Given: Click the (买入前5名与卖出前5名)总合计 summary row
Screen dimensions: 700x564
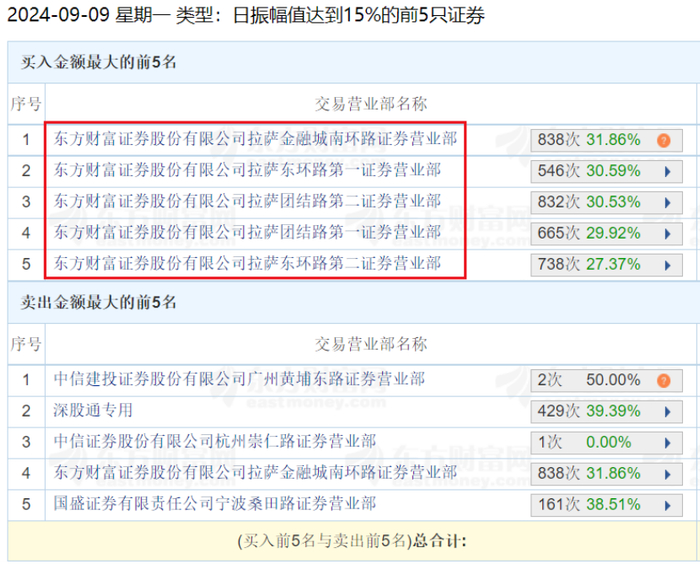Looking at the screenshot, I should pos(354,541).
